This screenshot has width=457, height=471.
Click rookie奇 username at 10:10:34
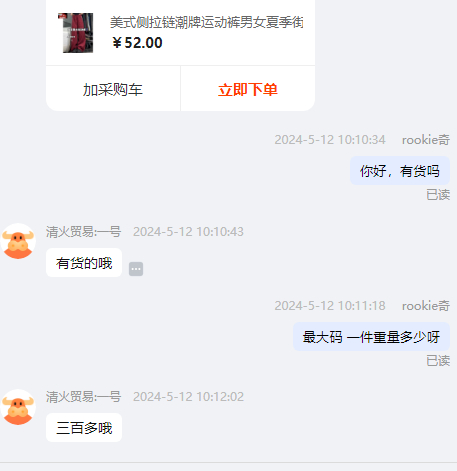tap(426, 140)
